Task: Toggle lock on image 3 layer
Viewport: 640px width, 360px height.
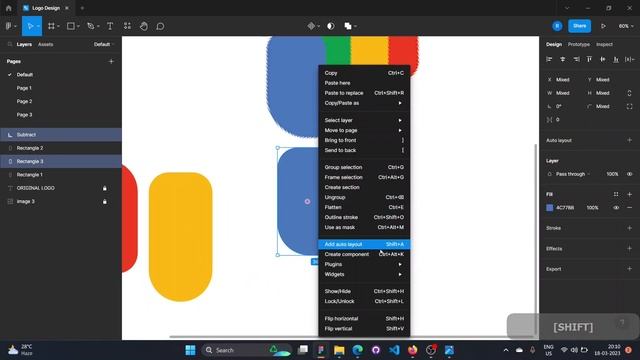Action: click(104, 202)
